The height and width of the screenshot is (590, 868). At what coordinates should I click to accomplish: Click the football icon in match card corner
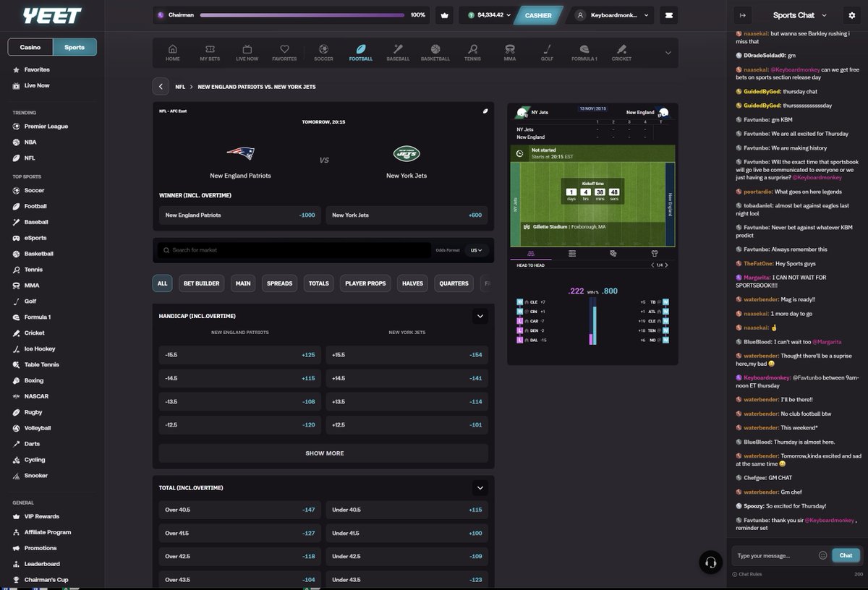point(485,111)
